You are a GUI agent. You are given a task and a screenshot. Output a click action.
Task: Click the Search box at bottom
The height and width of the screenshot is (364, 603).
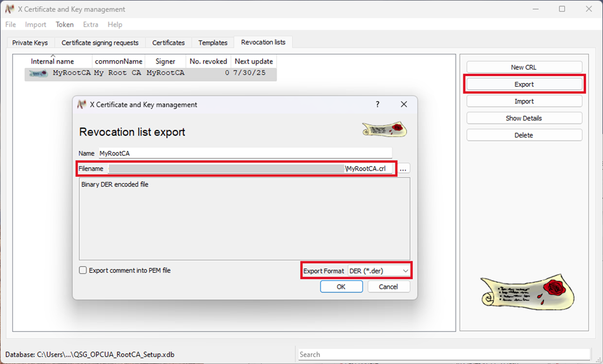pos(444,354)
